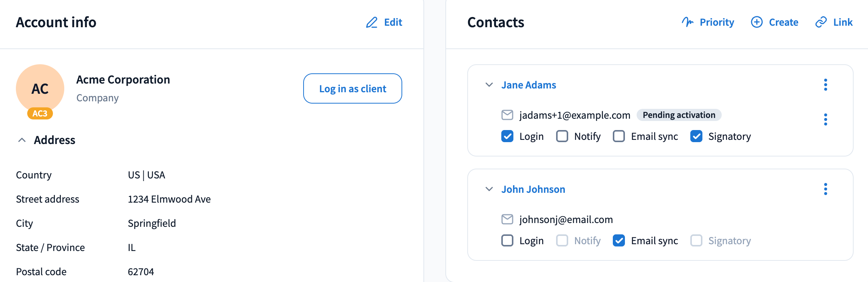Viewport: 868px width, 282px height.
Task: Click the Create plus-circle icon
Action: [x=756, y=22]
